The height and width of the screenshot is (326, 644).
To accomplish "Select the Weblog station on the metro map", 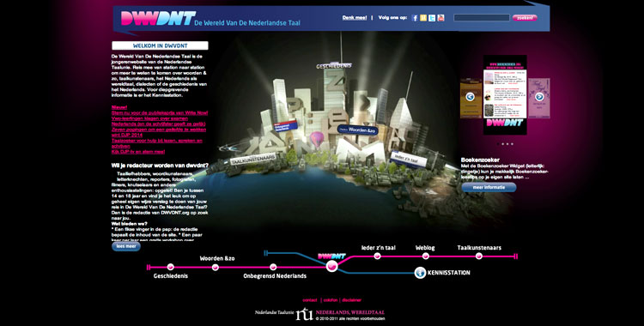I will [x=426, y=257].
